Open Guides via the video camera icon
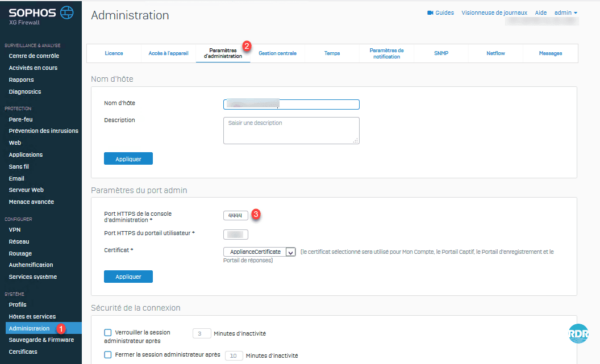 click(430, 13)
